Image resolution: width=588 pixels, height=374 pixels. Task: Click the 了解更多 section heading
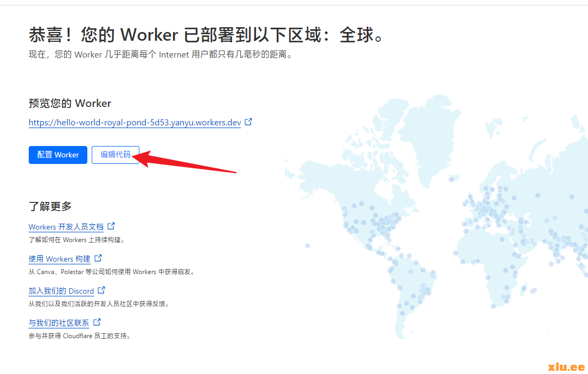pyautogui.click(x=50, y=206)
